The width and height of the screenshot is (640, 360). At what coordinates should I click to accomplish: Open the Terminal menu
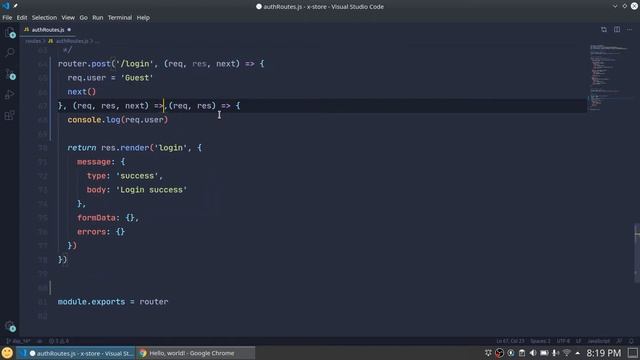(x=120, y=18)
